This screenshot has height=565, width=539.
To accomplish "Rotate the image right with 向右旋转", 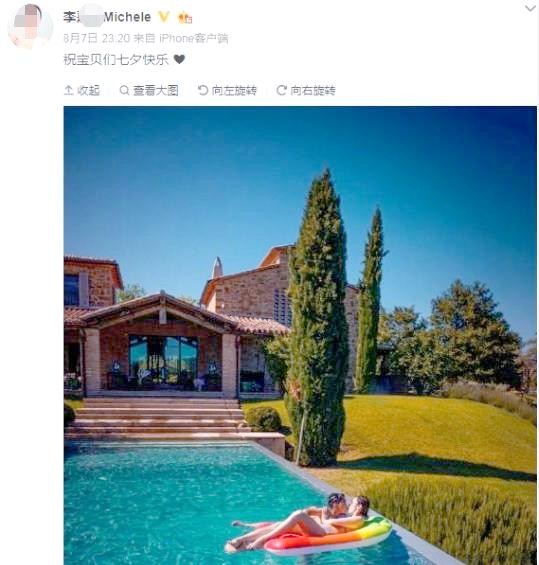I will point(313,90).
